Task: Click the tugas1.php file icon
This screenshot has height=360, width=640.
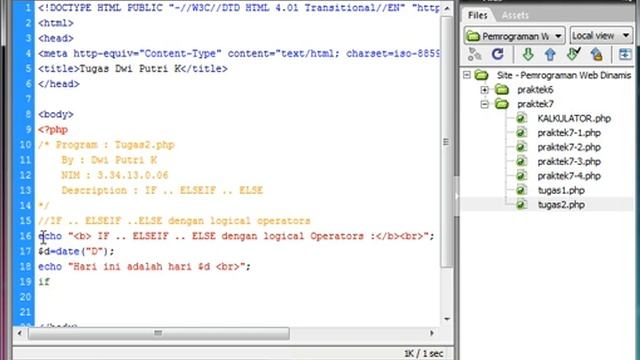Action: click(x=521, y=190)
